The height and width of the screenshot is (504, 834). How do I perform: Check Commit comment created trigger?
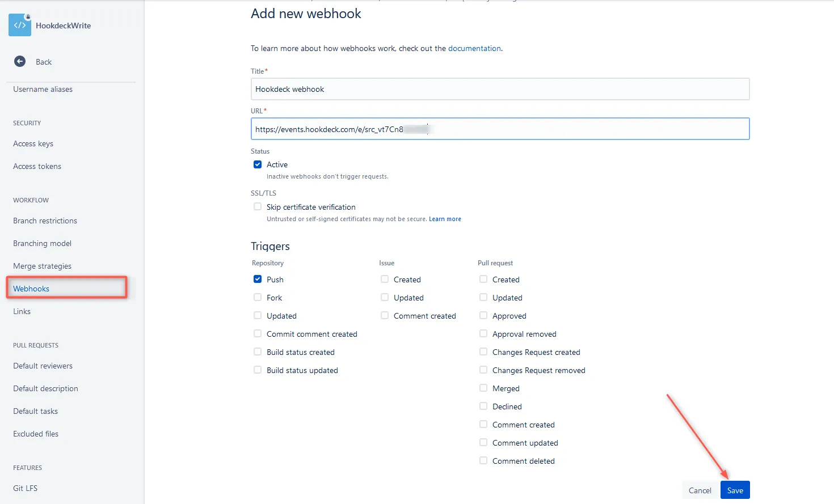258,333
